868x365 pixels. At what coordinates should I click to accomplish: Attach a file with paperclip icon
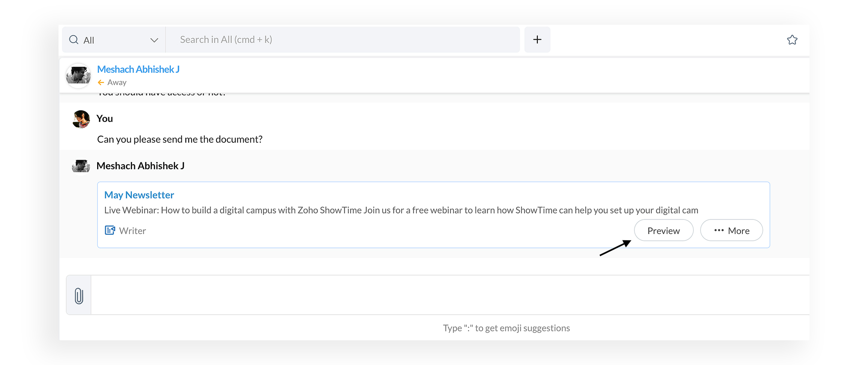click(x=79, y=296)
